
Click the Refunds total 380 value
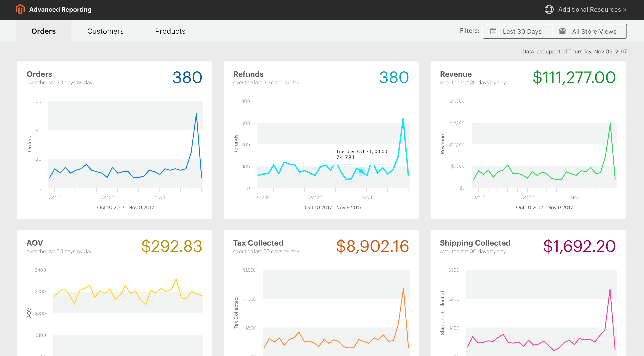(x=394, y=77)
